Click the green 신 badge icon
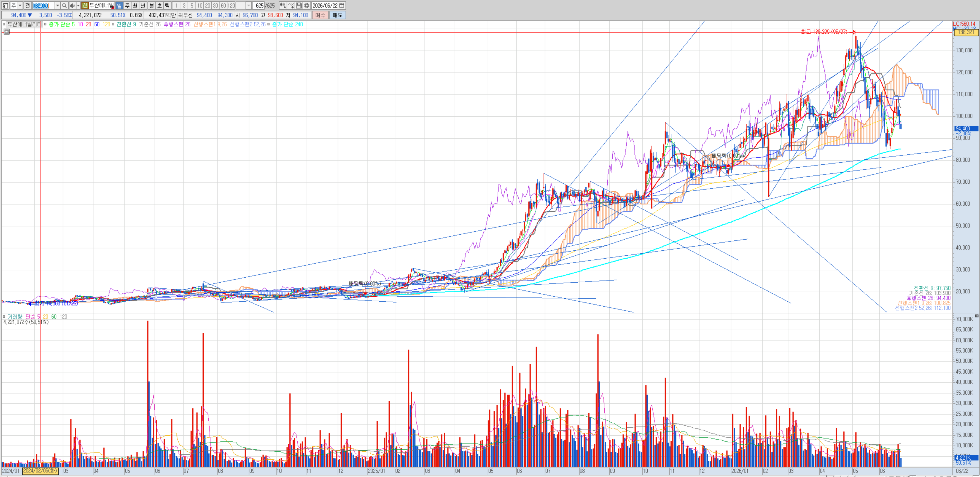Image resolution: width=980 pixels, height=477 pixels. pyautogui.click(x=85, y=6)
